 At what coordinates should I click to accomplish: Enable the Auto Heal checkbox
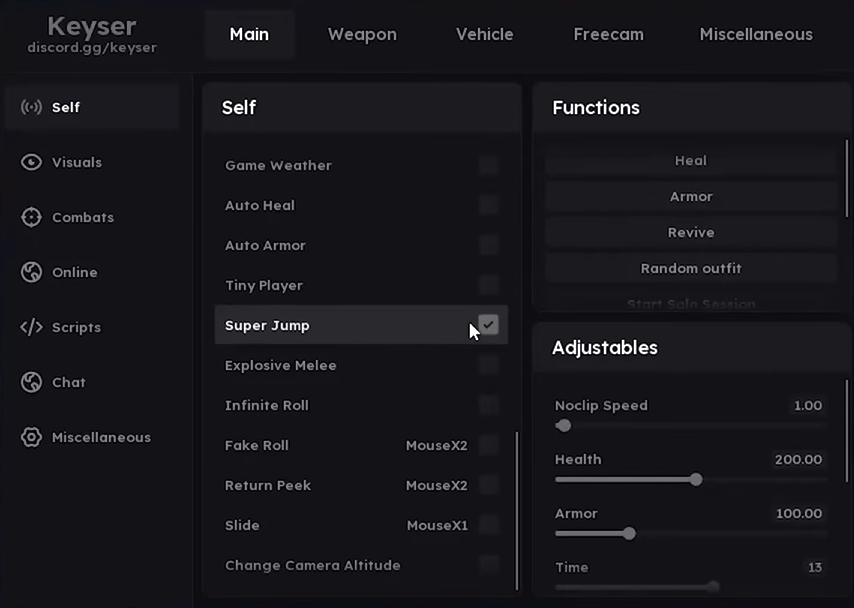point(488,205)
